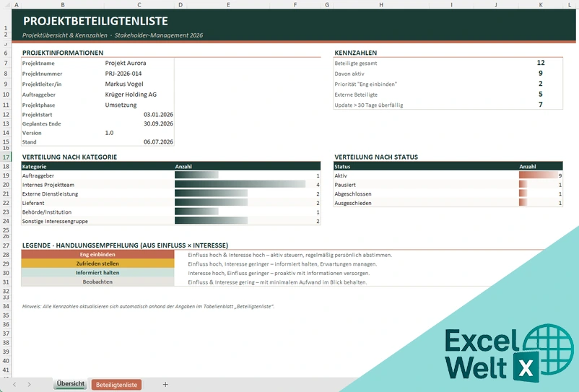Click the yellow 'Zufrieden stellen' legend cell
The width and height of the screenshot is (579, 392).
point(97,263)
